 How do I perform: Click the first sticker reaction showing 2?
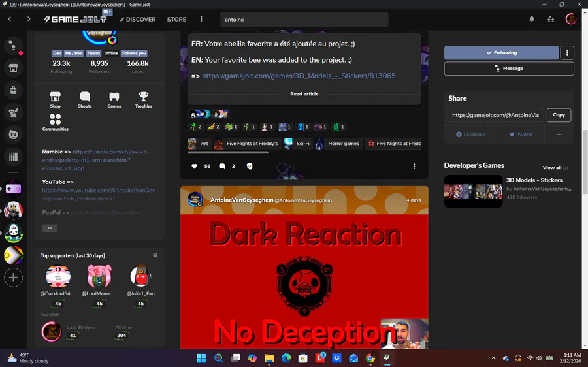click(x=196, y=127)
